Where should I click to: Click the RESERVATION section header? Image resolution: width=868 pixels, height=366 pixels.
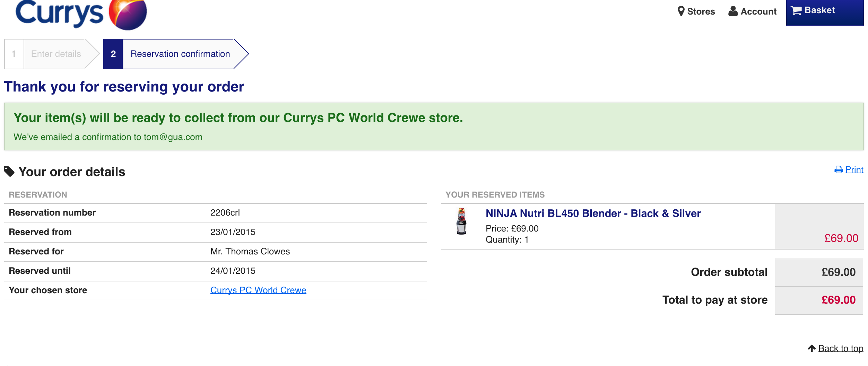38,194
